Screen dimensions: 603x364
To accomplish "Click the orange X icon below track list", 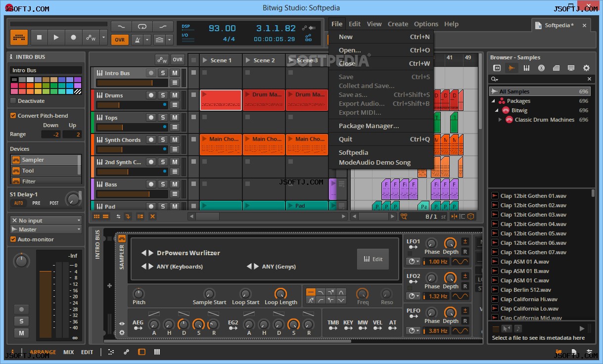I will tap(152, 216).
